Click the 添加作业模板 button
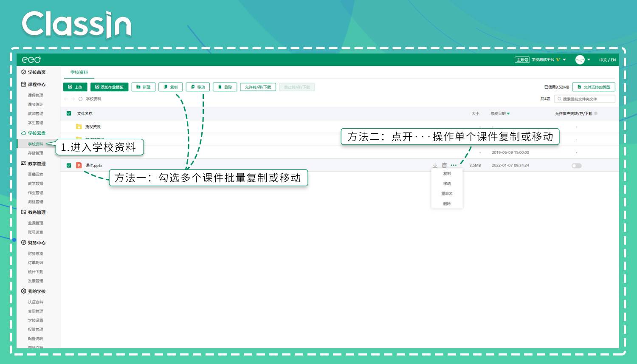 pyautogui.click(x=109, y=87)
